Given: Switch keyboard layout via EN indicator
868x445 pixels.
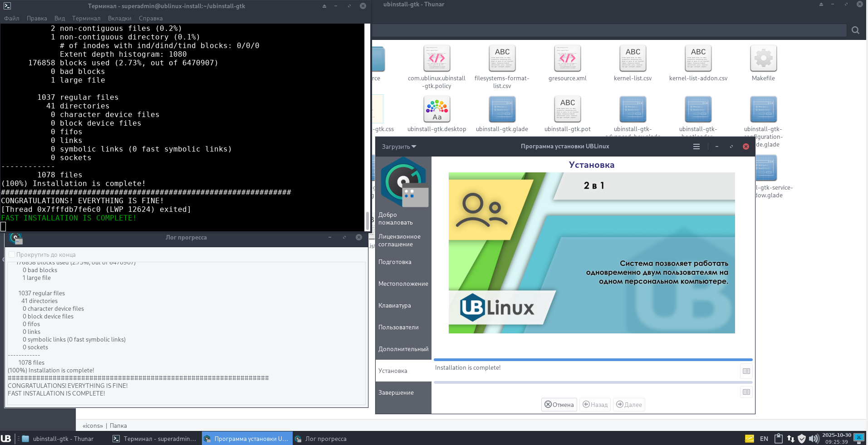Looking at the screenshot, I should coord(764,439).
